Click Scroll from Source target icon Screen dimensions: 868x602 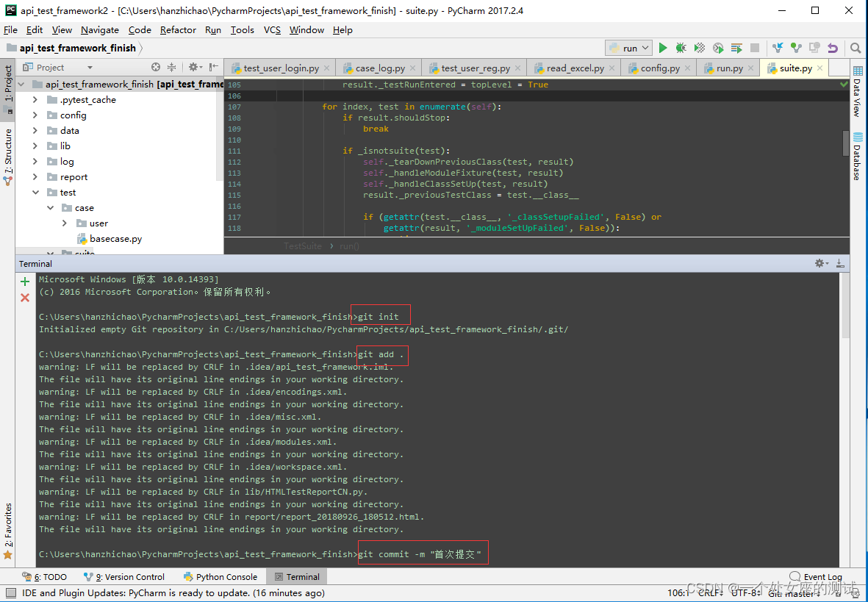click(x=156, y=67)
